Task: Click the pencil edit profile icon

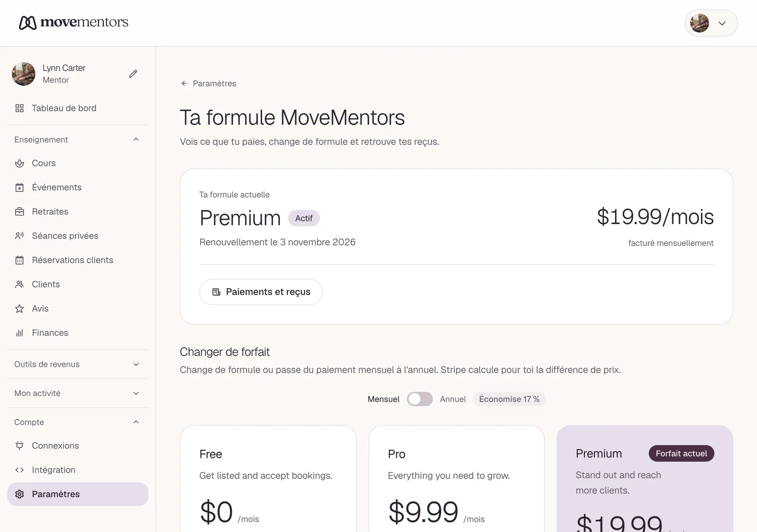Action: [133, 74]
